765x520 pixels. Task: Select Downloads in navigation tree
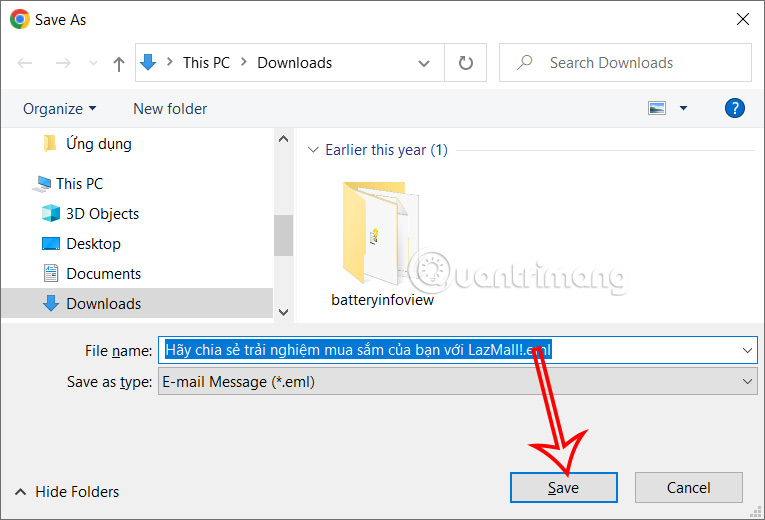(x=137, y=303)
